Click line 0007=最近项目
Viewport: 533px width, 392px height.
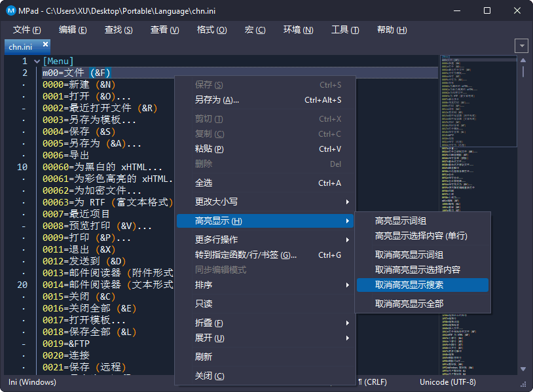76,214
